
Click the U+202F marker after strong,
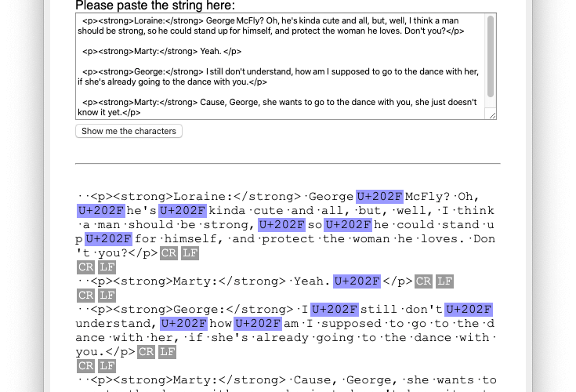(x=281, y=224)
